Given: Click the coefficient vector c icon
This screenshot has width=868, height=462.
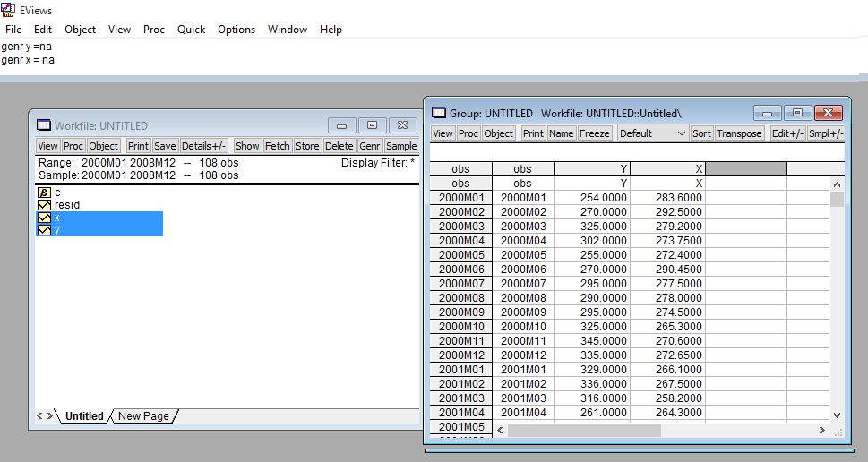Looking at the screenshot, I should (43, 192).
